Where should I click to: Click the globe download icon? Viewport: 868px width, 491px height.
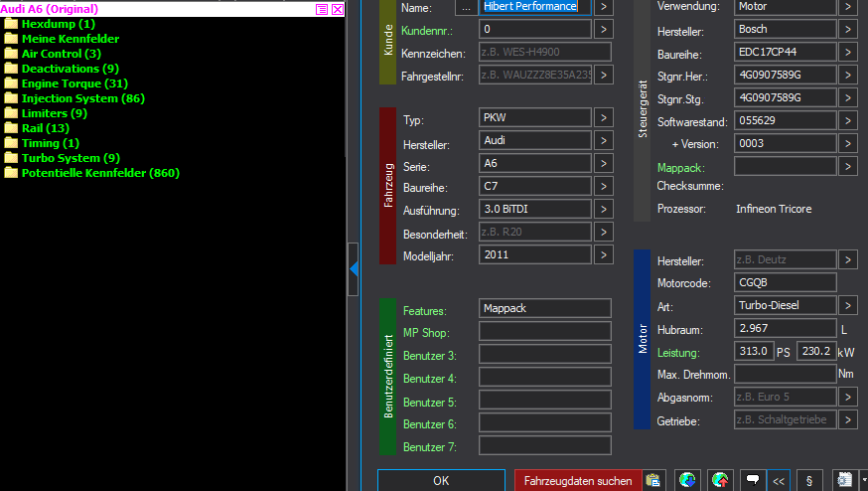tap(687, 480)
